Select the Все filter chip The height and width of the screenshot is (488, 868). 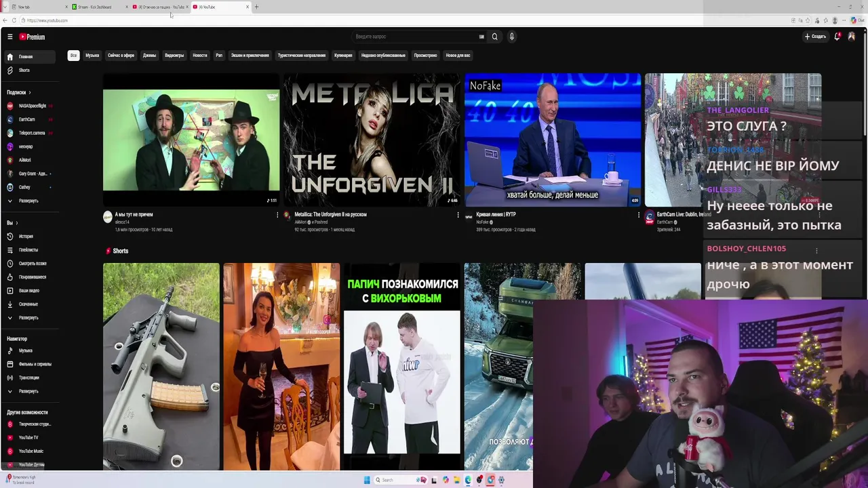coord(73,56)
